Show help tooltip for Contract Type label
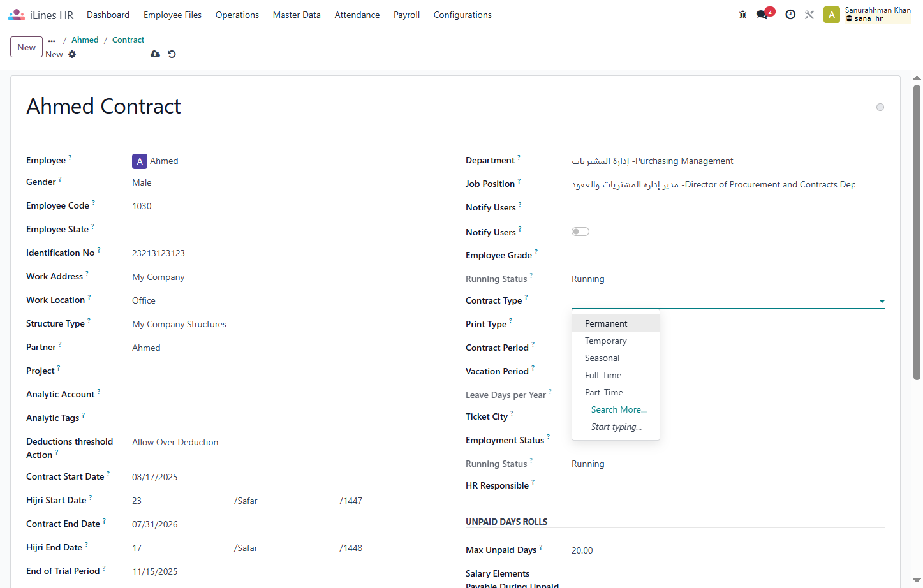This screenshot has width=923, height=588. point(526,297)
